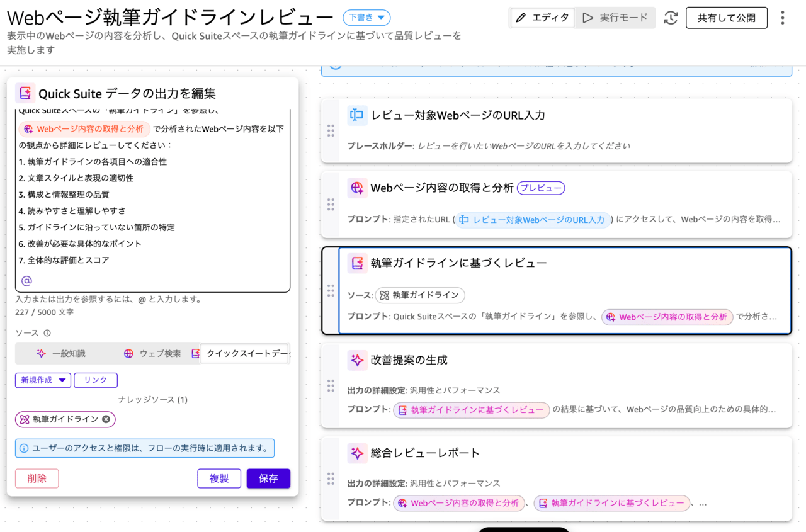Viewport: 806px width, 532px height.
Task: Click the 共有して公開 button
Action: [x=726, y=18]
